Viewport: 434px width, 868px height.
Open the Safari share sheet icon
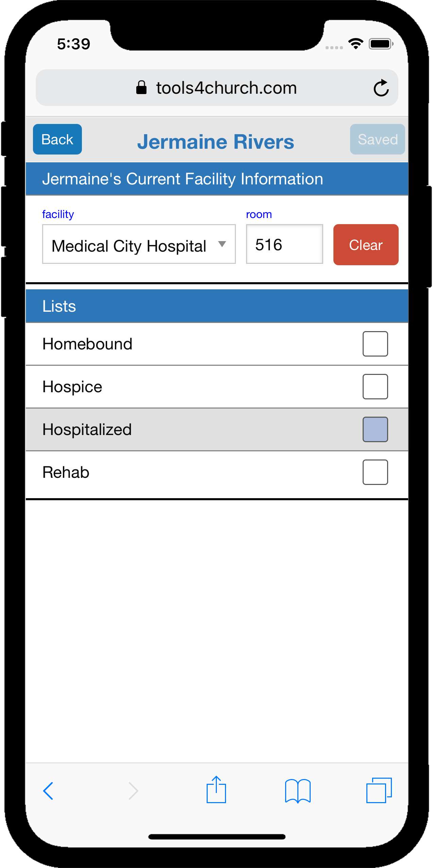pos(216,790)
